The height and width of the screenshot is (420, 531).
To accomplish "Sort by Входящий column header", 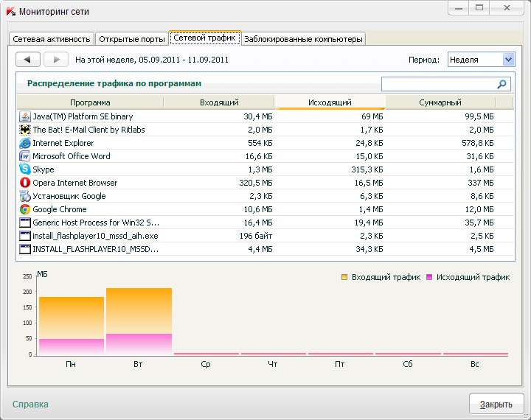I will click(x=219, y=102).
